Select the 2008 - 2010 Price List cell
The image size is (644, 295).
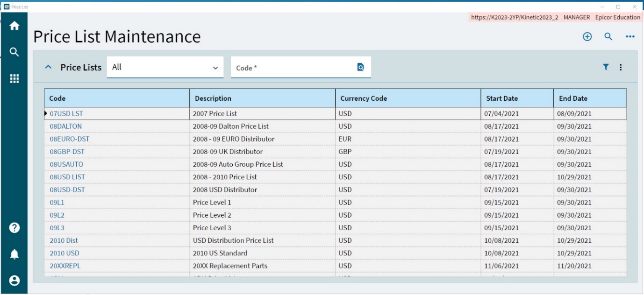(x=263, y=177)
